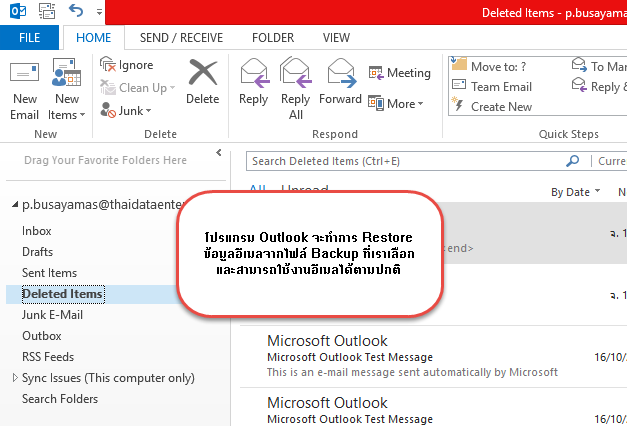The height and width of the screenshot is (426, 627).
Task: Expand the Sync Issues folder
Action: [x=15, y=378]
